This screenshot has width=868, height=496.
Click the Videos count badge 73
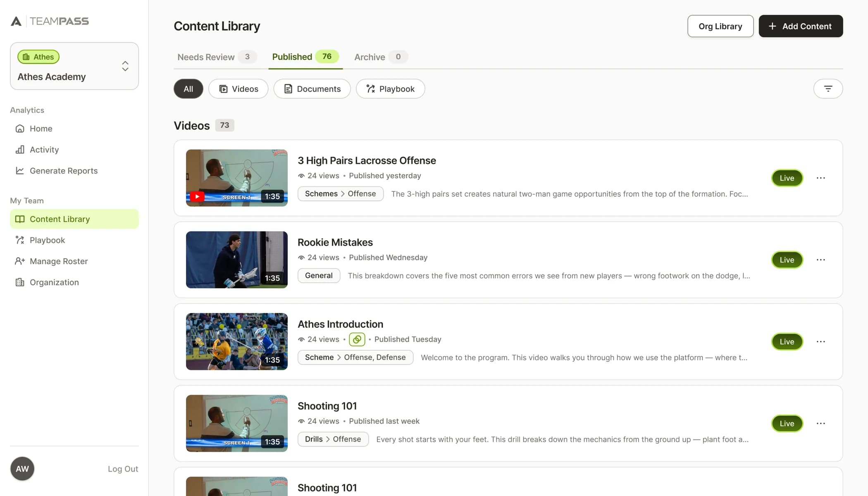224,125
